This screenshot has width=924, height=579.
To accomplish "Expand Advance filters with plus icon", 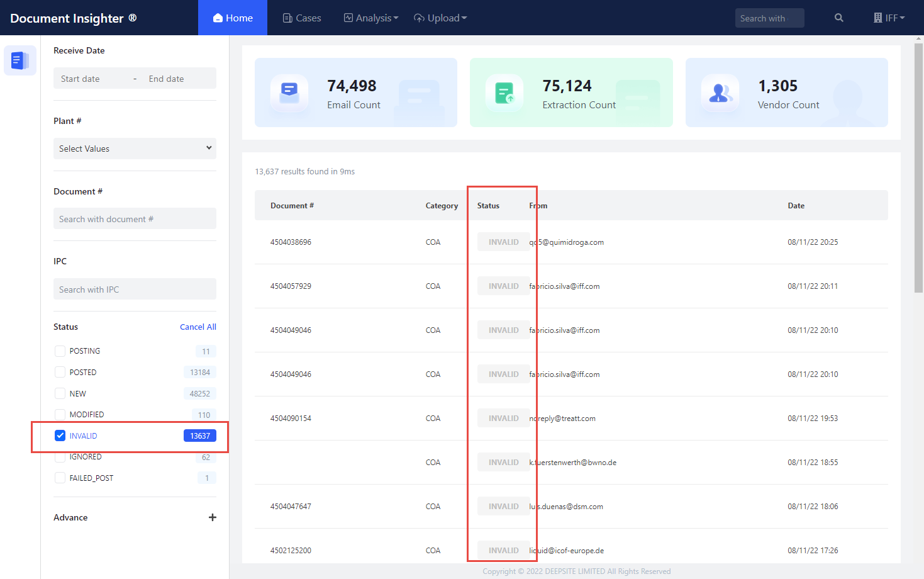I will [212, 517].
